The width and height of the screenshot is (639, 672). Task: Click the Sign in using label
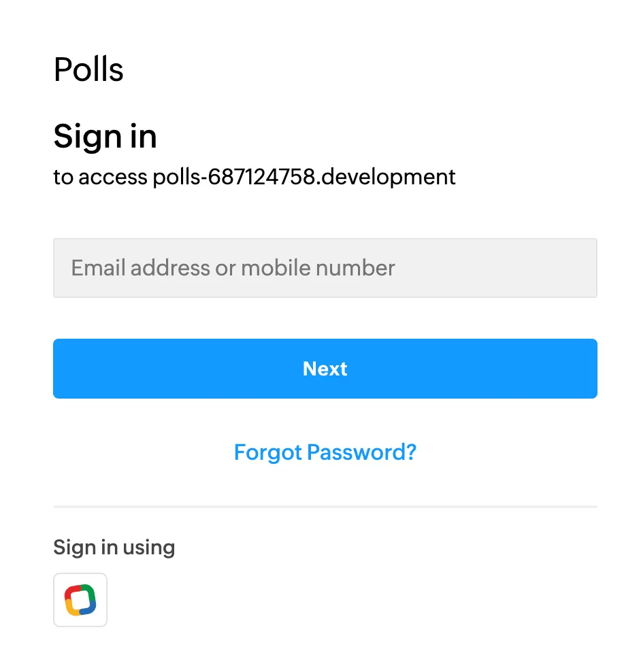click(x=114, y=548)
